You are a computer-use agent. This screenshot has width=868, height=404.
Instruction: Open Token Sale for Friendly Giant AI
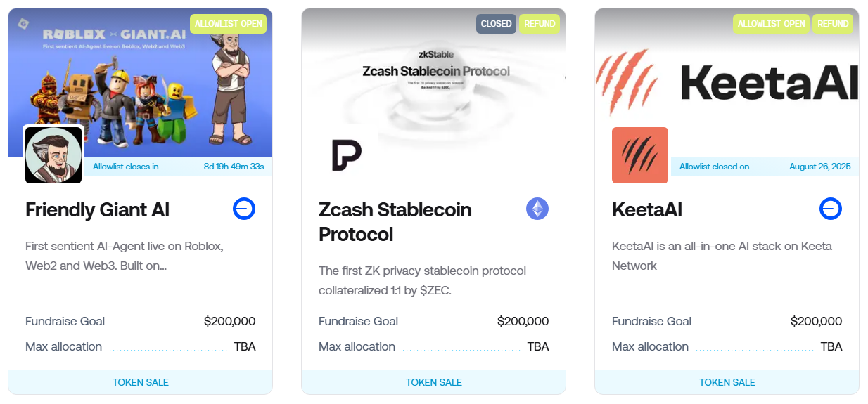point(141,382)
